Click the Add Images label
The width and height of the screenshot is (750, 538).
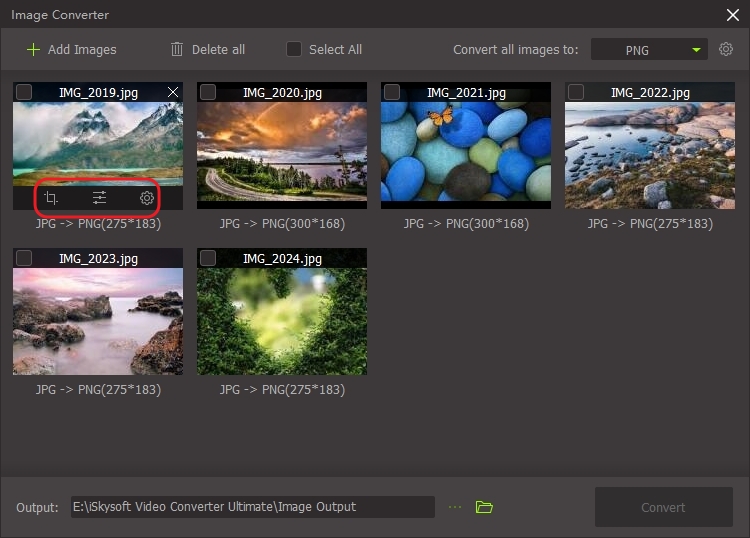82,49
